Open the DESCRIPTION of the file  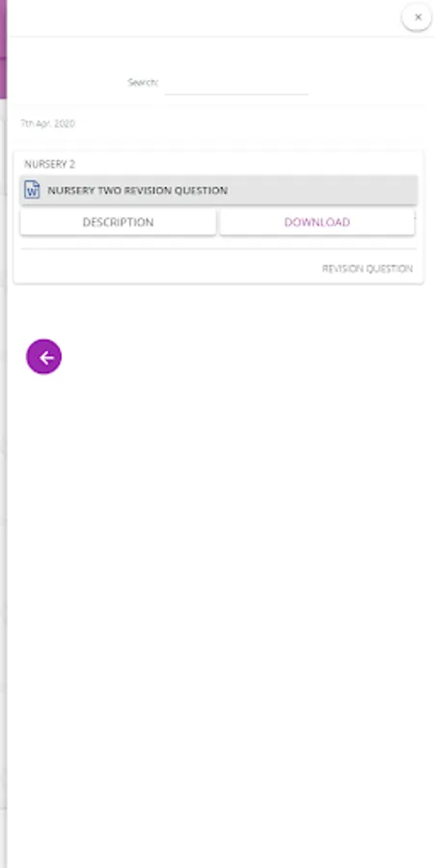click(x=118, y=222)
